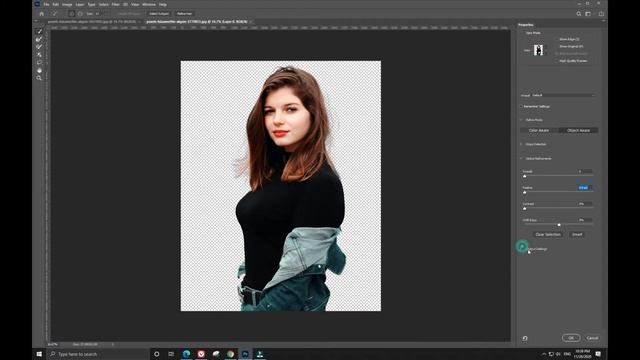Open the Preset dropdown
Viewport: 640px width, 360px height.
coord(563,95)
